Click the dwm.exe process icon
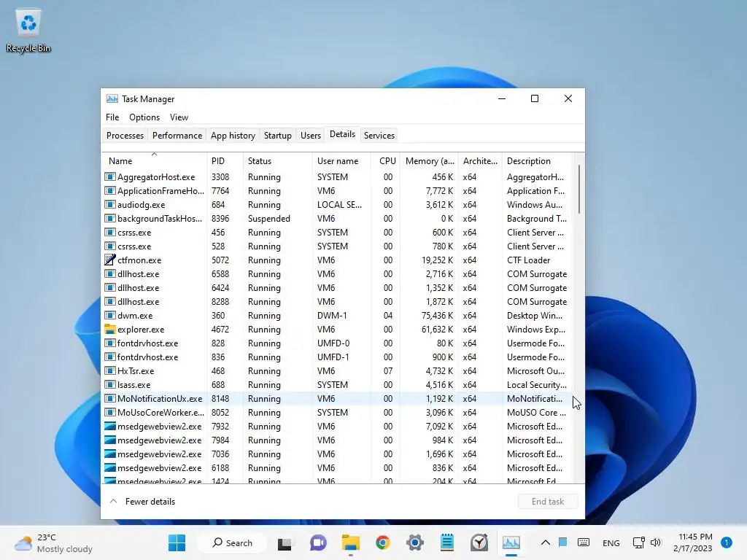 tap(110, 315)
